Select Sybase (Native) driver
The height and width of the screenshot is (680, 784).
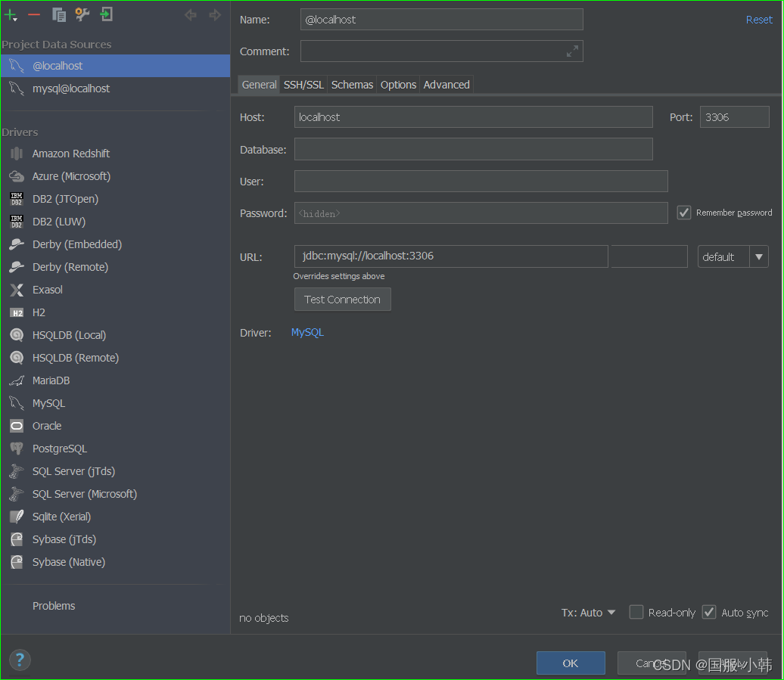116,562
